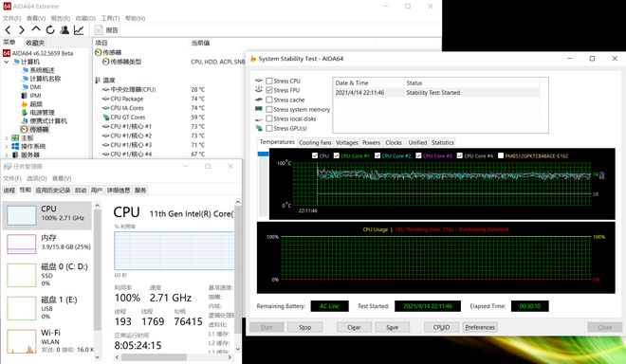The image size is (626, 364).
Task: Switch to the Cooling Fans tab
Action: coord(315,142)
